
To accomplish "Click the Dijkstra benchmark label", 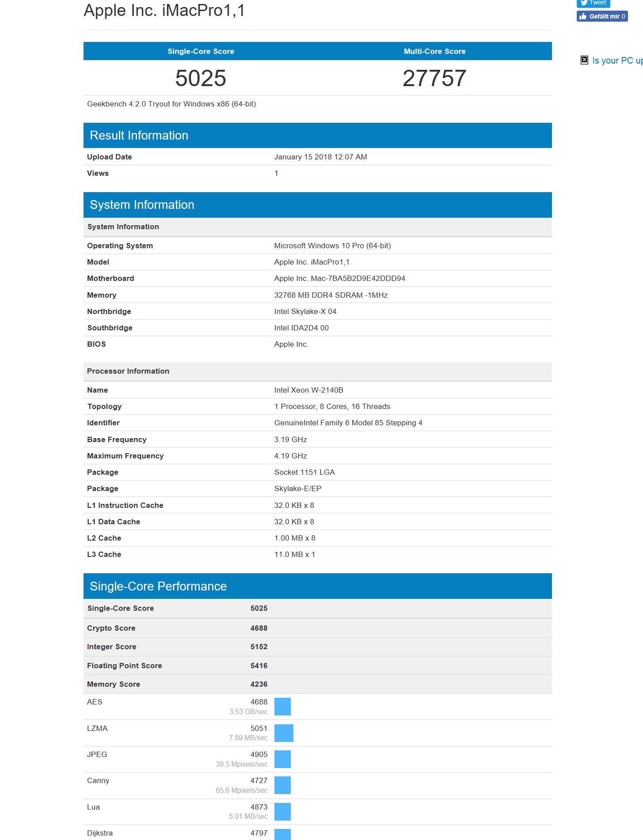I will click(100, 833).
